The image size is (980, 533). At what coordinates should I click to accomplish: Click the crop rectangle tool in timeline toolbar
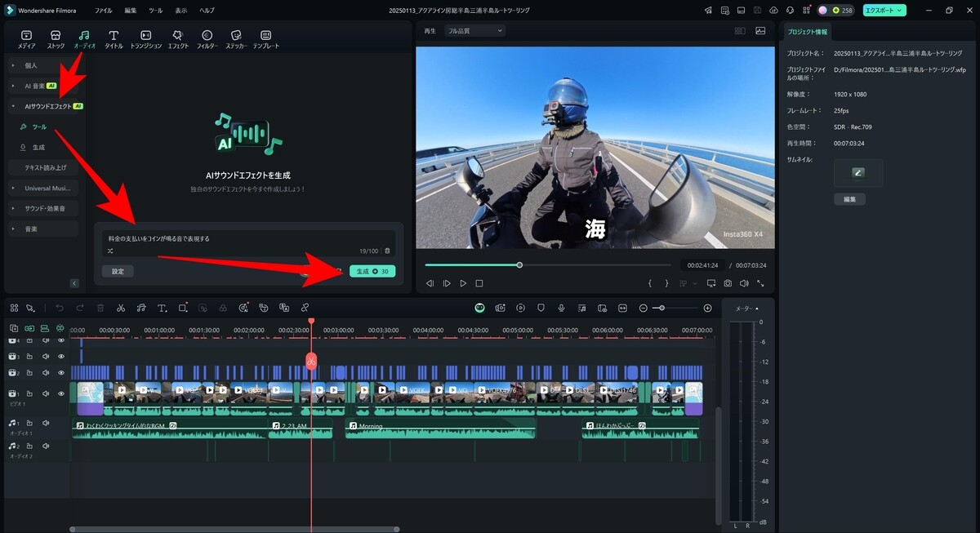[183, 308]
